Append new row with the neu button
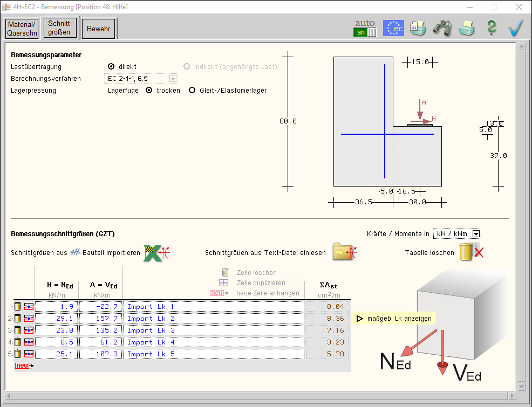The image size is (532, 407). click(24, 366)
